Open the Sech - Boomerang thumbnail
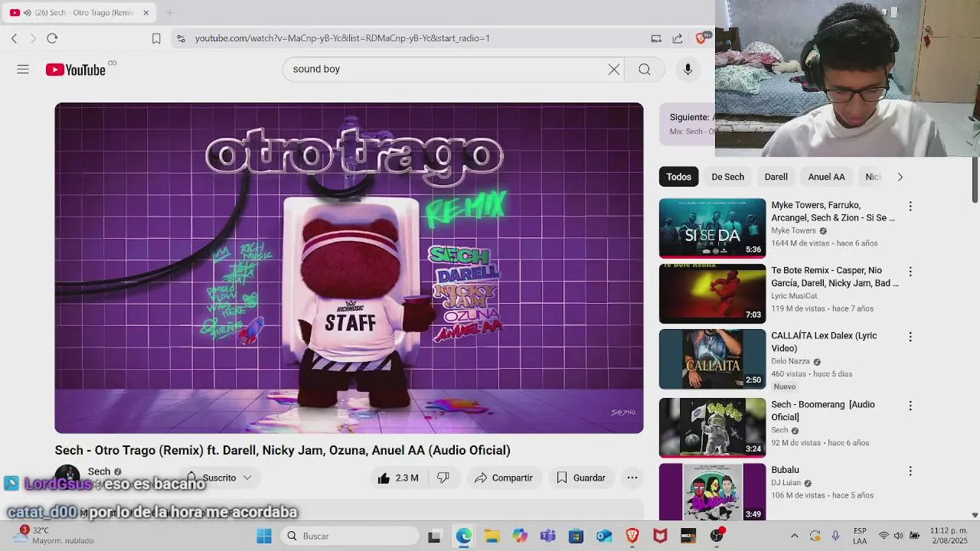Image resolution: width=980 pixels, height=551 pixels. [x=712, y=428]
